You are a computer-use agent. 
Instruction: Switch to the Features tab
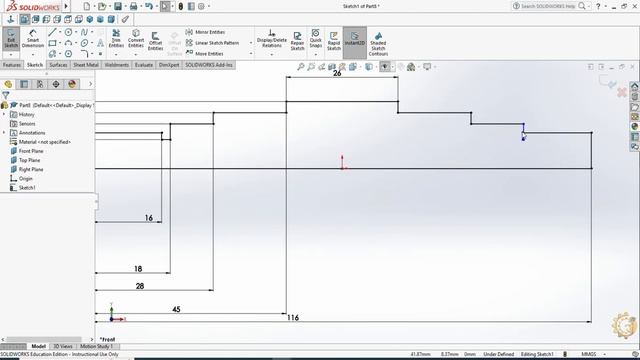[12, 65]
